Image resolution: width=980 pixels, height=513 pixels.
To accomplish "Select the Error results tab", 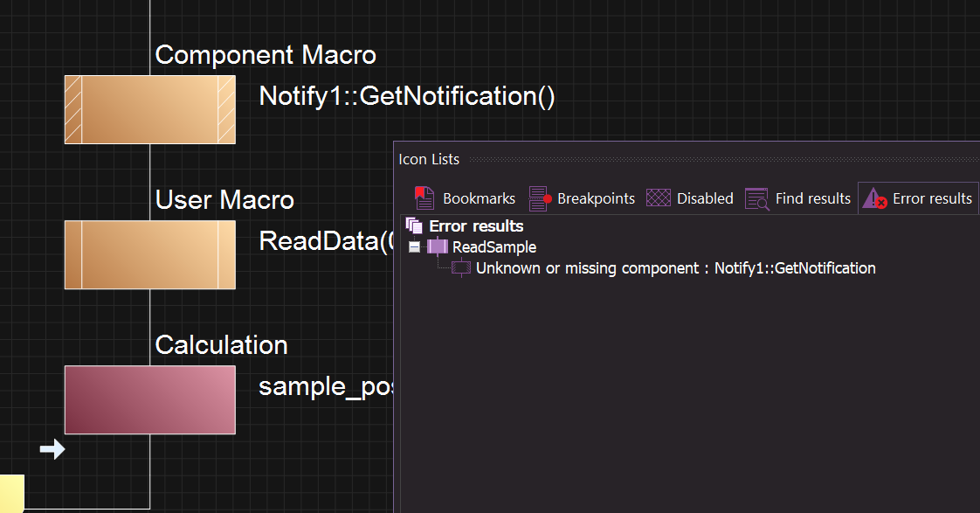I will point(918,198).
